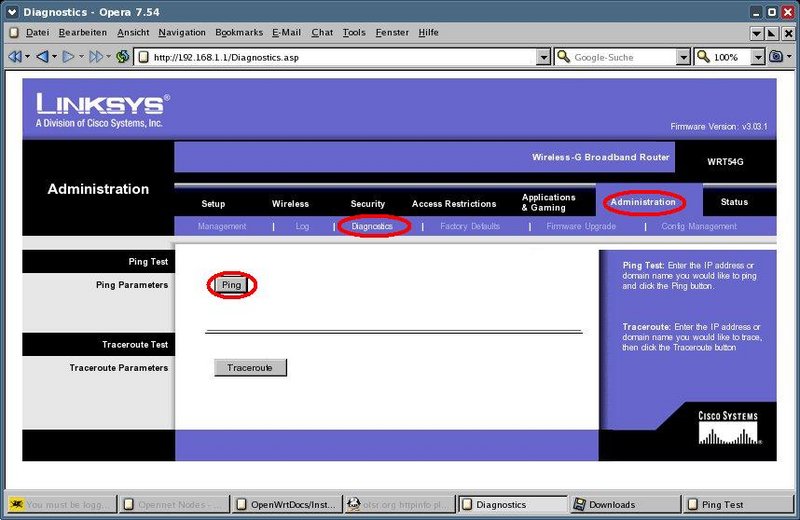Viewport: 800px width, 520px height.
Task: Click the camera icon at toolbar end
Action: click(x=776, y=57)
